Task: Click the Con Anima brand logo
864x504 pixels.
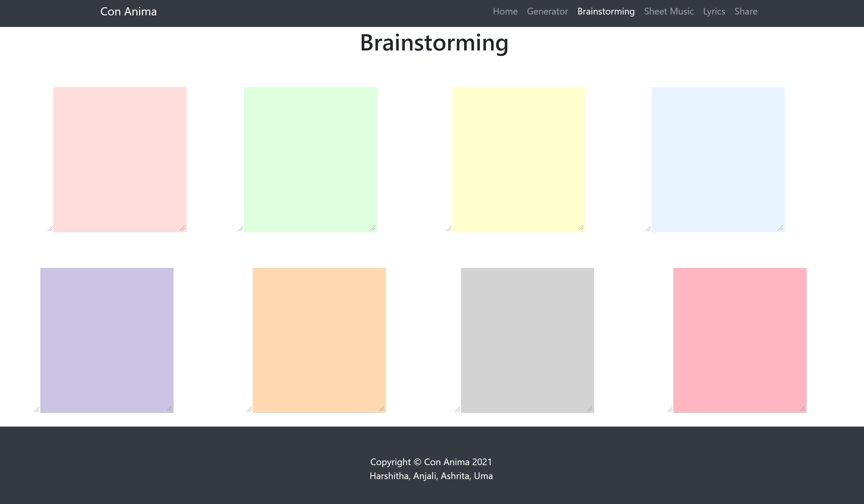Action: [128, 11]
